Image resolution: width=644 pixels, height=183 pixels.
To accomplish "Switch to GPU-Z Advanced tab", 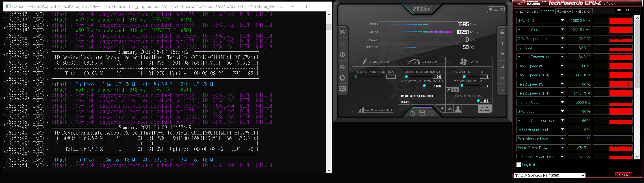I will [565, 11].
